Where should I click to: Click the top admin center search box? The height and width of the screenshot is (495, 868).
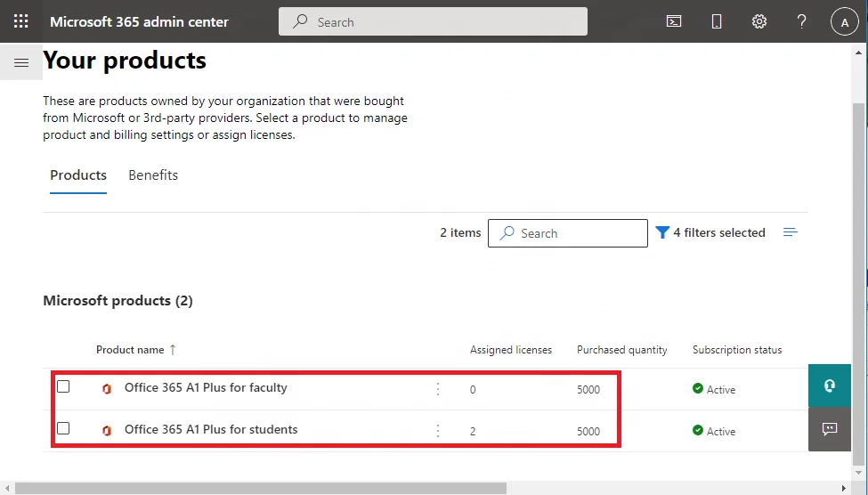433,21
